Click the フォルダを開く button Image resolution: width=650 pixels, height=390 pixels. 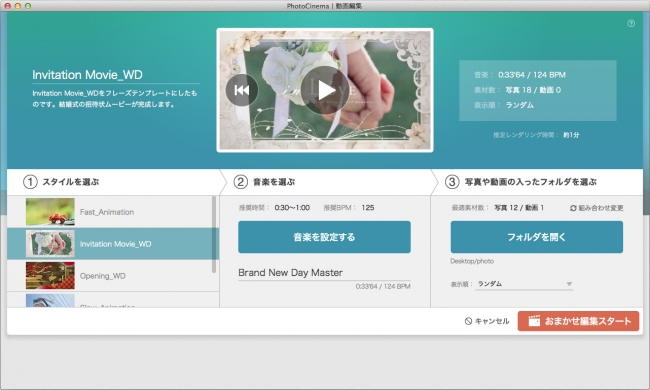click(x=537, y=237)
